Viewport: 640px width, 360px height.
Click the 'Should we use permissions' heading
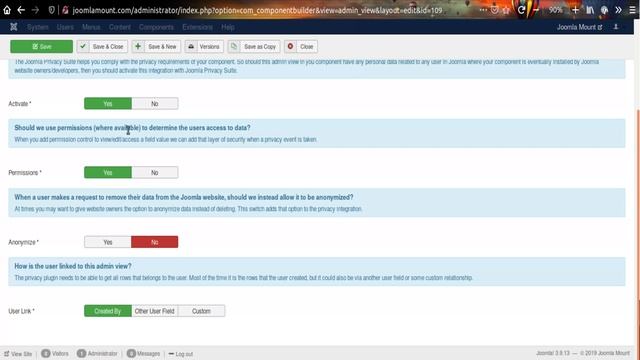tap(132, 128)
